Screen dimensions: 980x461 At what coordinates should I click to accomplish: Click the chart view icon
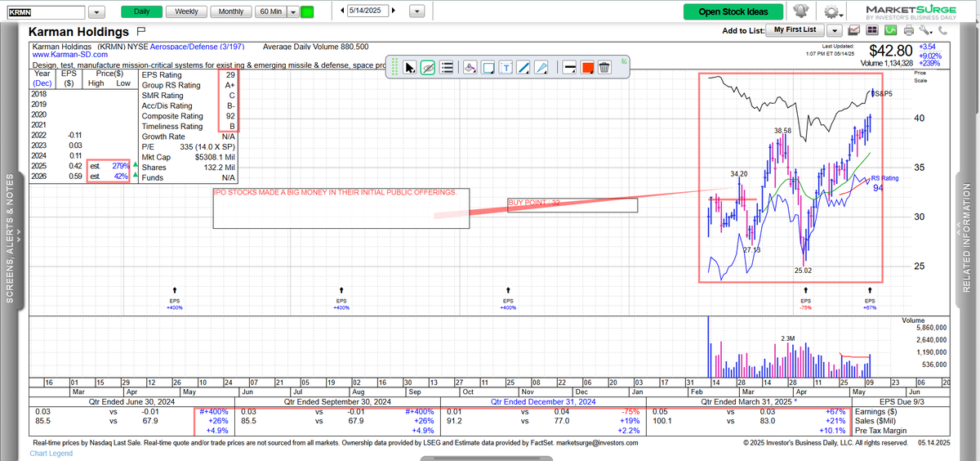(x=854, y=30)
